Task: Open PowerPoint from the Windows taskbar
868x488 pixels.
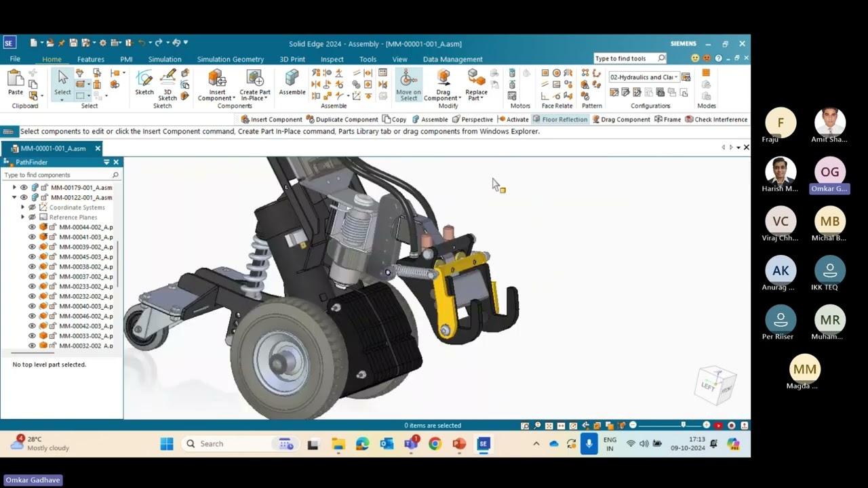Action: click(x=459, y=444)
